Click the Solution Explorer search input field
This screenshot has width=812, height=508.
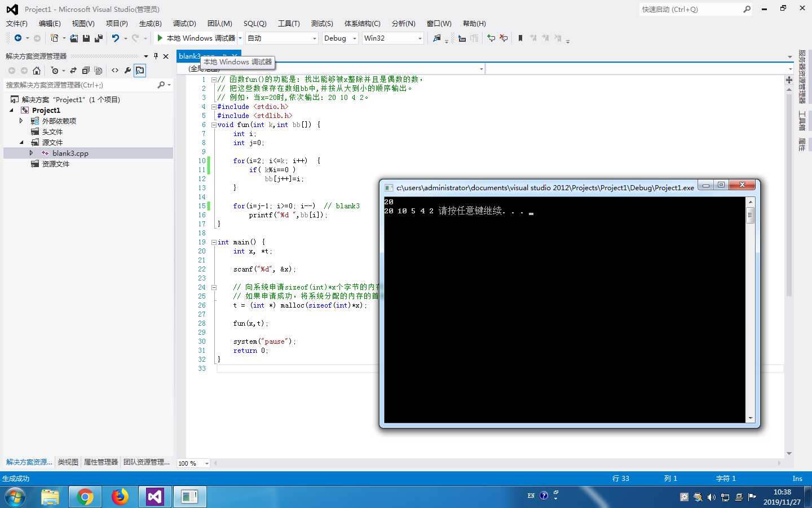pos(81,85)
